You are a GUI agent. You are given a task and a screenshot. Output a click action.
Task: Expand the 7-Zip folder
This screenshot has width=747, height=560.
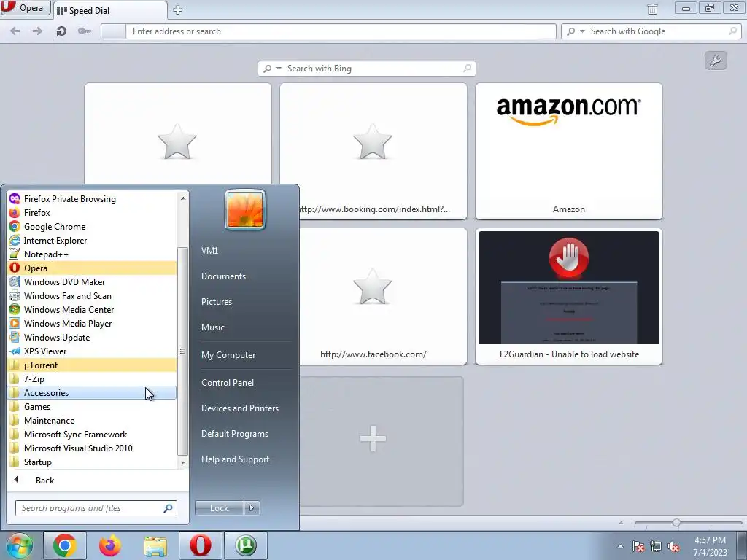pyautogui.click(x=92, y=379)
